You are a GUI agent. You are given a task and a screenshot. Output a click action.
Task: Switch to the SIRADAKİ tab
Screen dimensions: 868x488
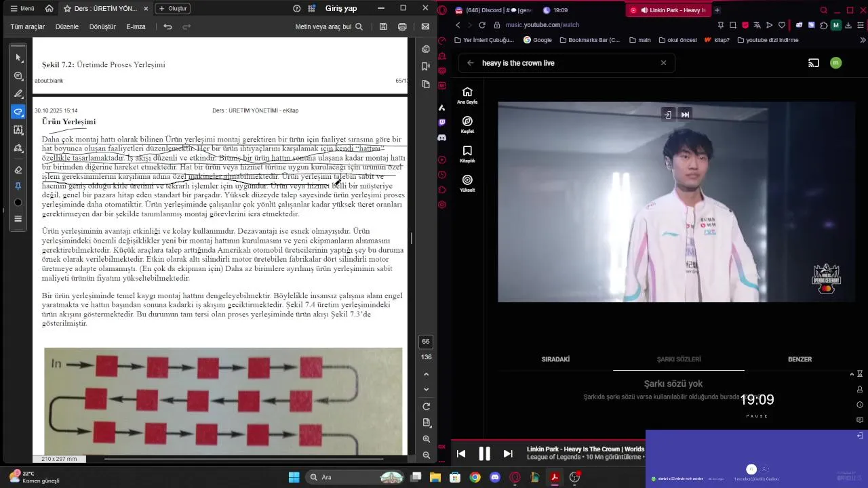tap(555, 359)
